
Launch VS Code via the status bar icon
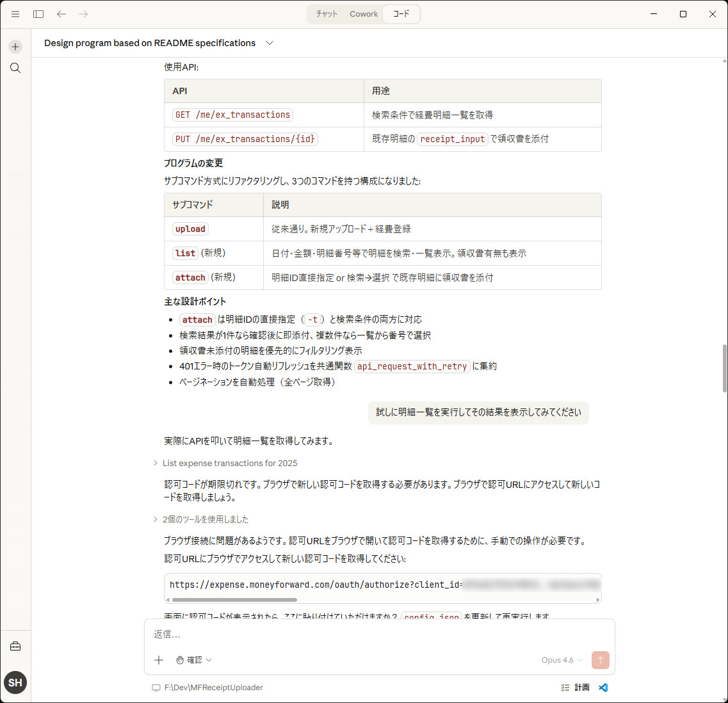(x=603, y=687)
